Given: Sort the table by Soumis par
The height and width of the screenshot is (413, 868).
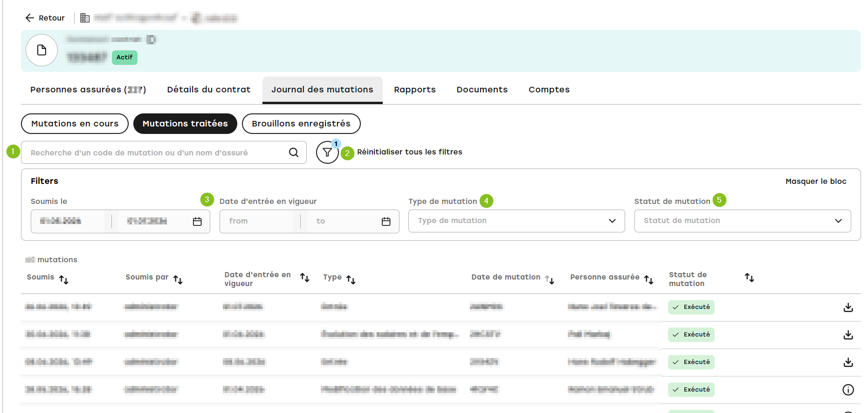Looking at the screenshot, I should [178, 280].
